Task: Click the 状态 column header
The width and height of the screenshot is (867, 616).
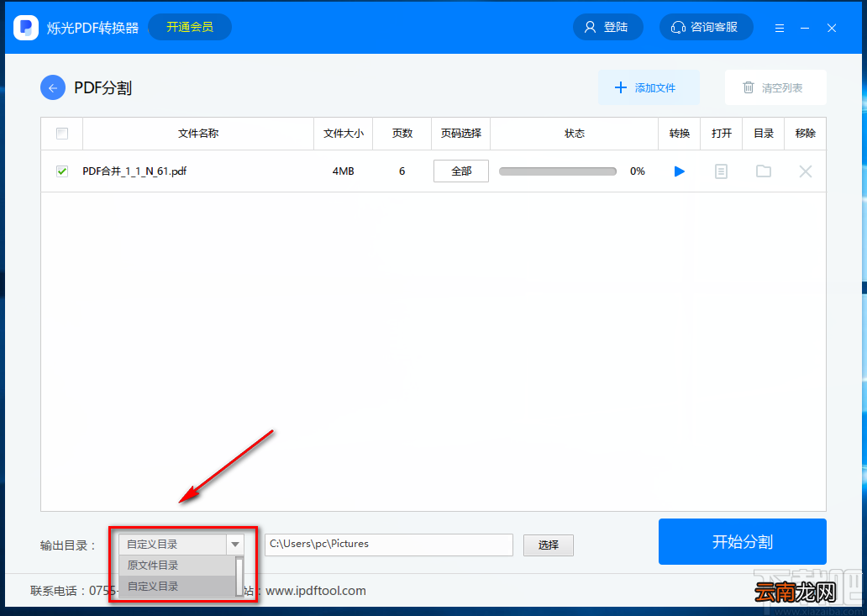Action: click(574, 134)
